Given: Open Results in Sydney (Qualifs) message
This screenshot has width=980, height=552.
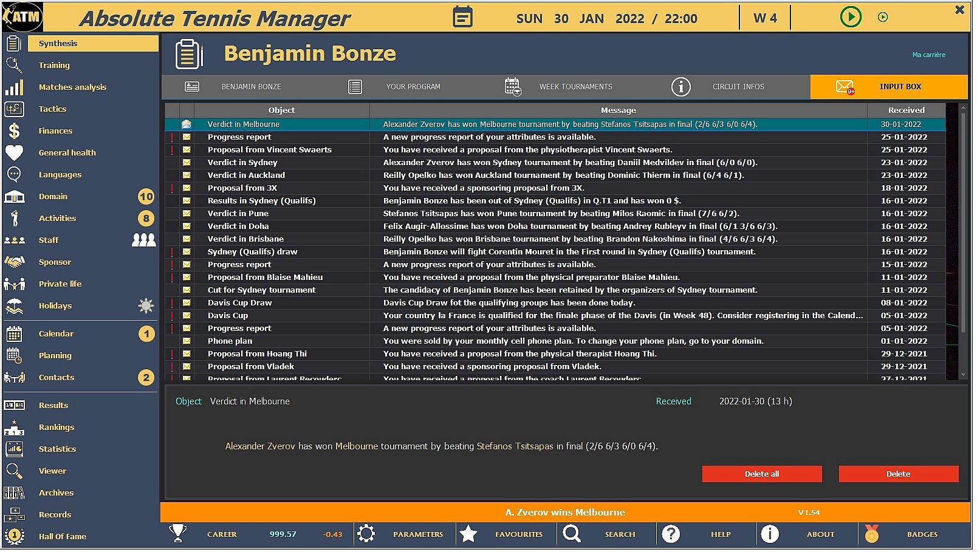Looking at the screenshot, I should click(555, 201).
